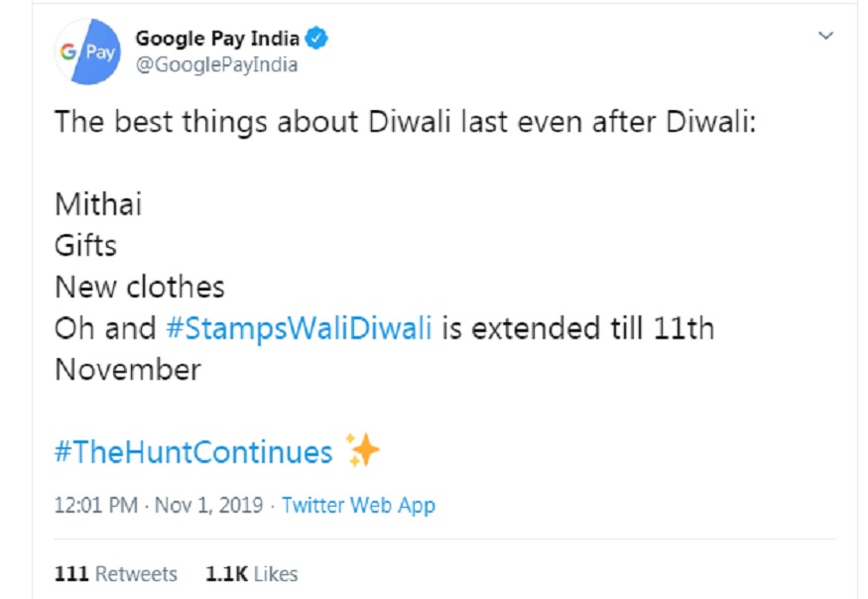Image resolution: width=868 pixels, height=599 pixels.
Task: Visit the @GooglePayIndia handle link
Action: 217,64
